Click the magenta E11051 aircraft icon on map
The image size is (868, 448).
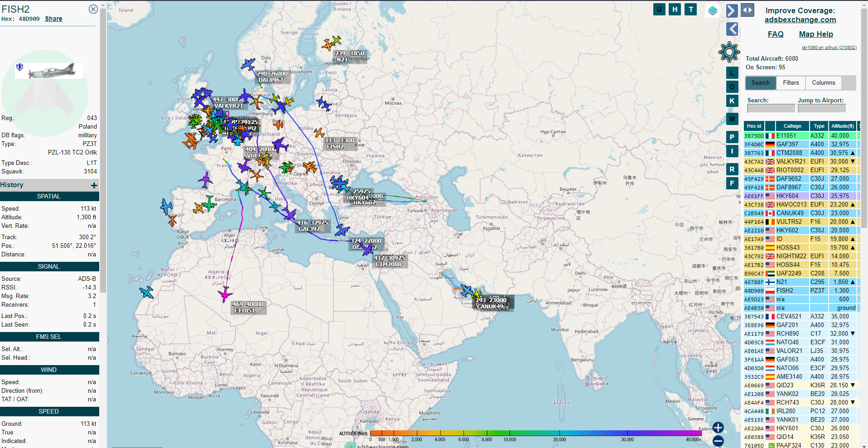pyautogui.click(x=225, y=294)
